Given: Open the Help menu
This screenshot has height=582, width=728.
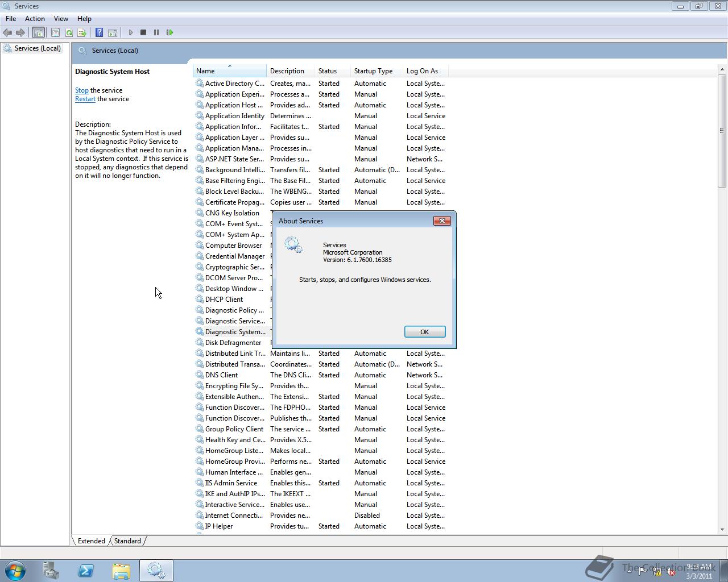Looking at the screenshot, I should point(84,19).
